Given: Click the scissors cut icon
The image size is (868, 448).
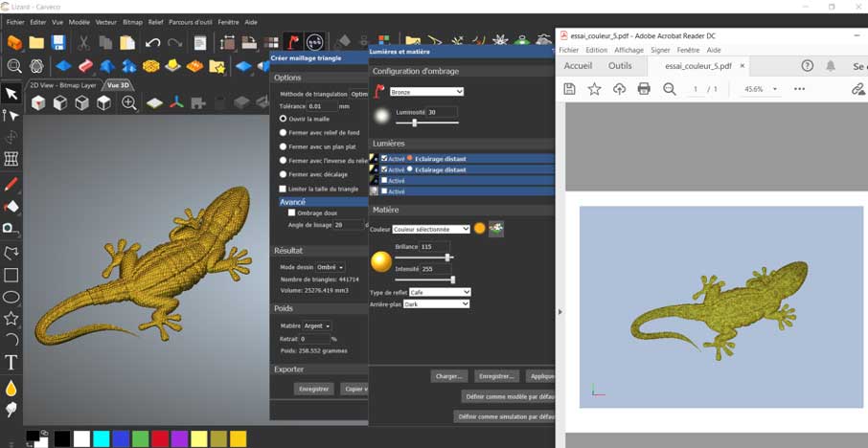Looking at the screenshot, I should 83,42.
